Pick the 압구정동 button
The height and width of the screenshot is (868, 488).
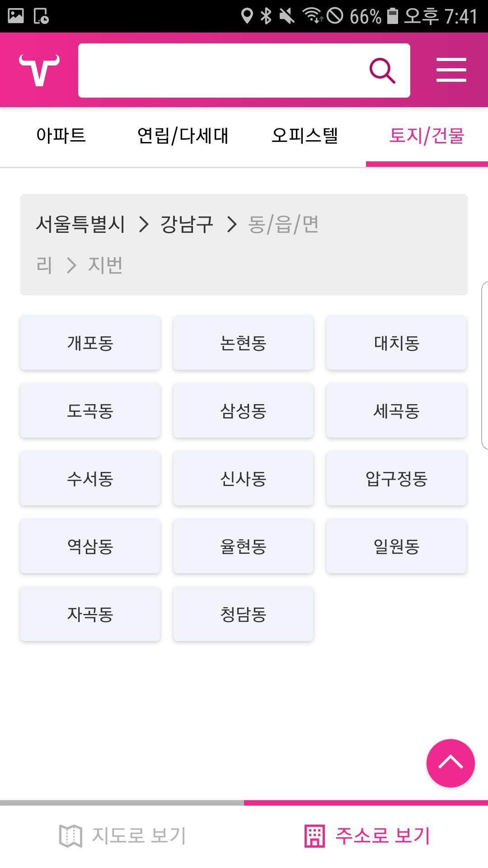(396, 479)
